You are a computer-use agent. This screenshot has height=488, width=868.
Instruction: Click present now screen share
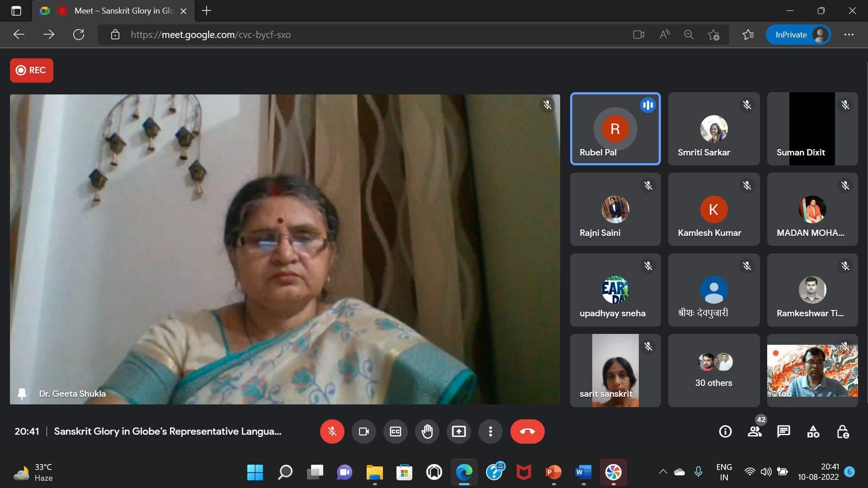458,432
